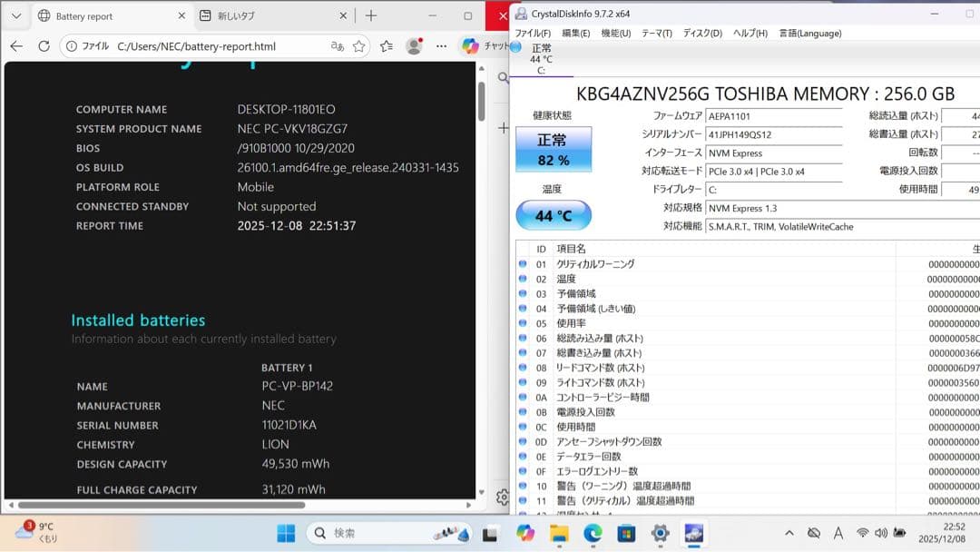Navigate back in the Edge browser

point(15,45)
